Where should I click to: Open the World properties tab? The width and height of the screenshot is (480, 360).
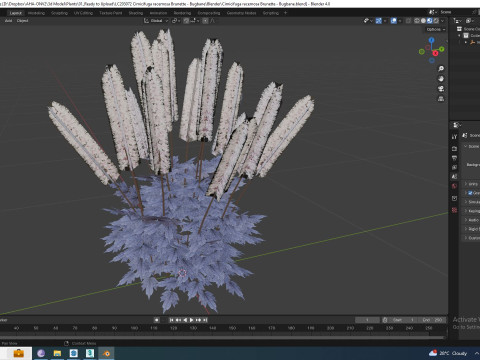[454, 186]
